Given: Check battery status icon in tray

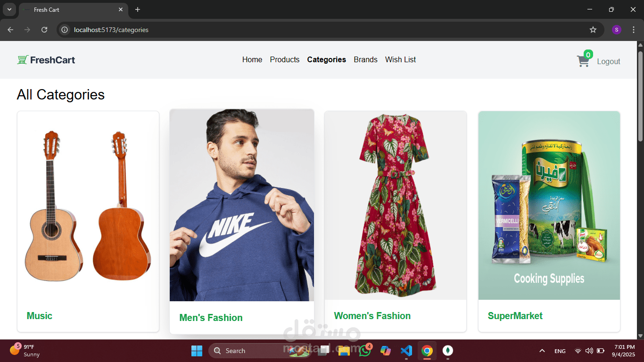Looking at the screenshot, I should (601, 351).
